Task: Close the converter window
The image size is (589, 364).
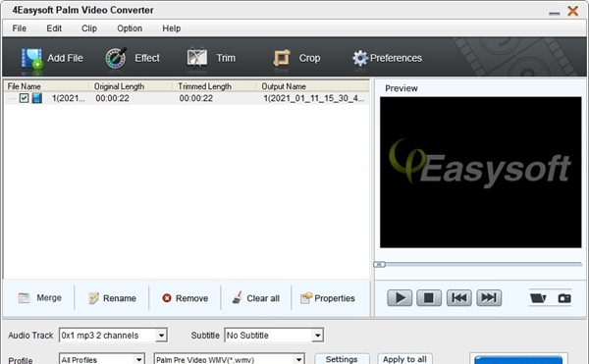Action: [573, 11]
